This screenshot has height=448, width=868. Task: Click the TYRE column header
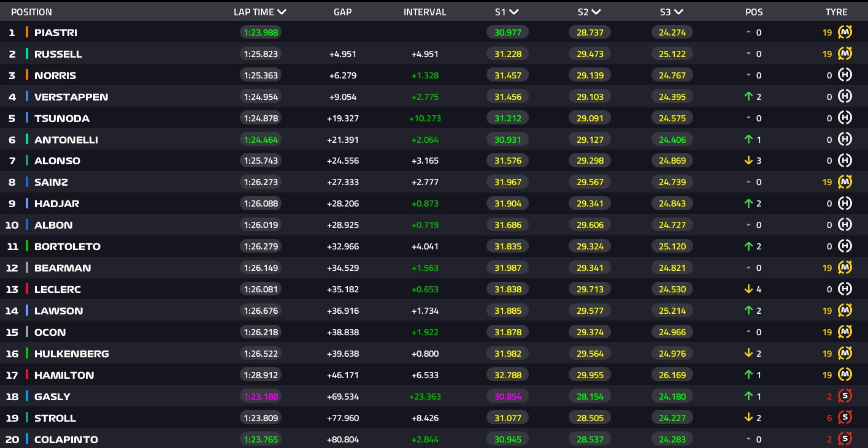(836, 12)
